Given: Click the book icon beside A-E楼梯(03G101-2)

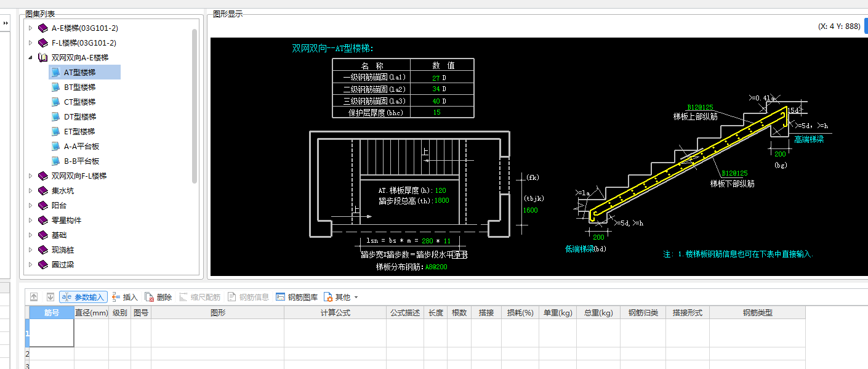Looking at the screenshot, I should pyautogui.click(x=42, y=28).
